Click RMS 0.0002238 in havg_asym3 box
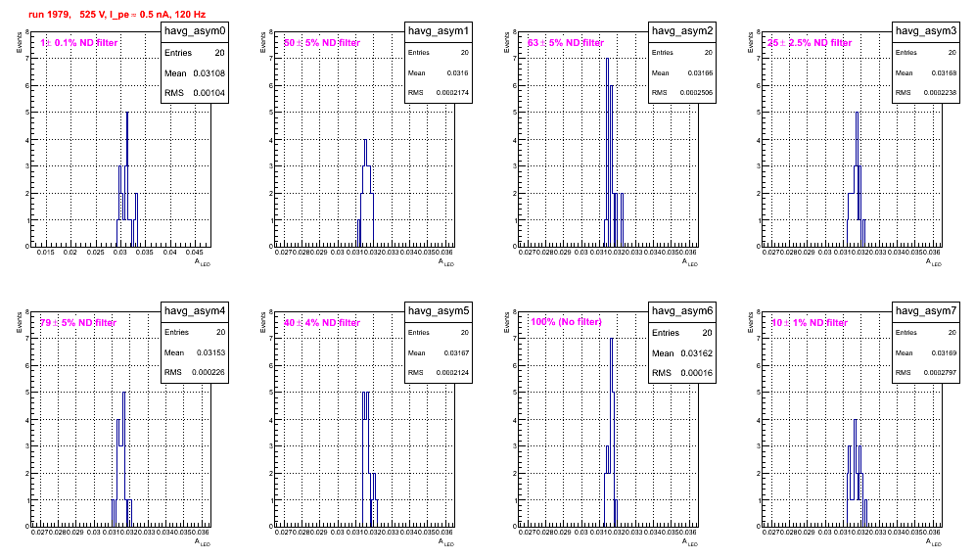The width and height of the screenshot is (975, 560). 926,93
